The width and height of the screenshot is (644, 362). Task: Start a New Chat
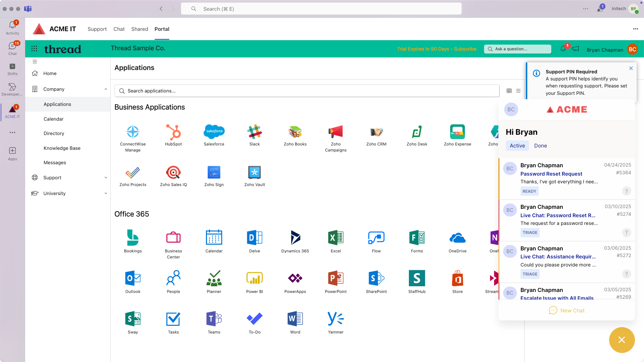coord(567,311)
